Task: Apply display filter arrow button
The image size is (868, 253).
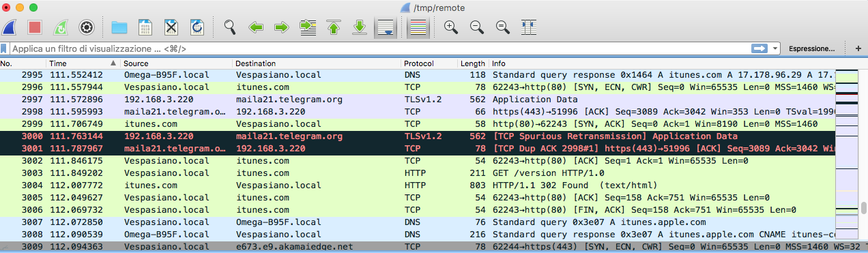Action: coord(759,48)
